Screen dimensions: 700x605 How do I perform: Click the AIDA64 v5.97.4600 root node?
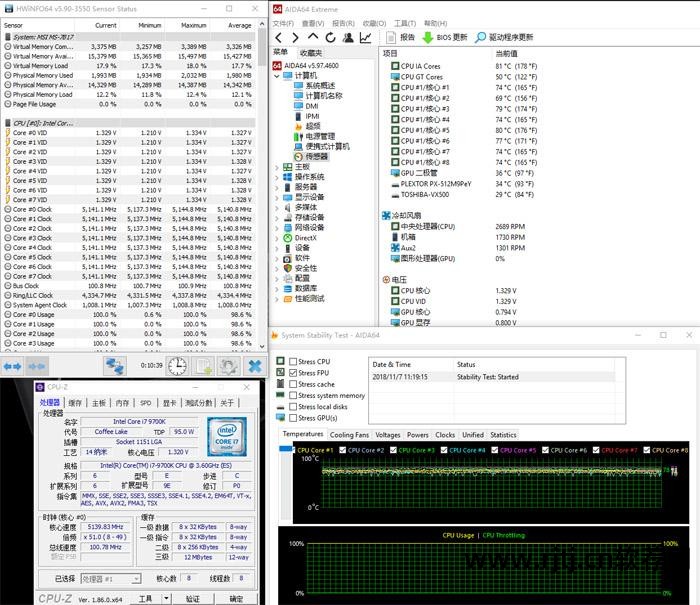[306, 66]
